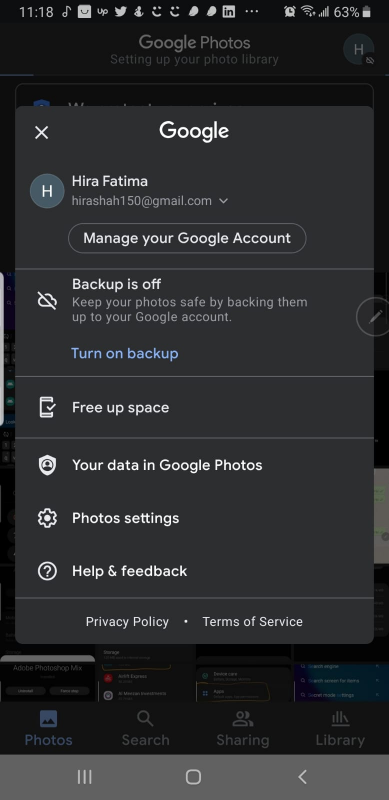Screen dimensions: 389x800
Task: Expand the account switcher chevron
Action: [223, 201]
